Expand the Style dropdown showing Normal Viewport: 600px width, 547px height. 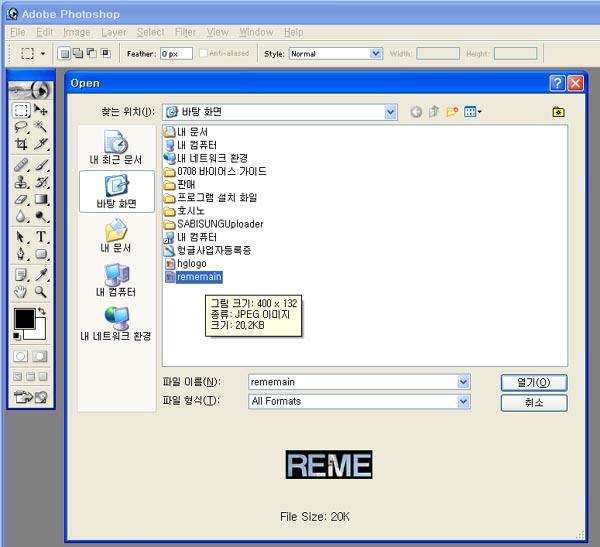376,53
